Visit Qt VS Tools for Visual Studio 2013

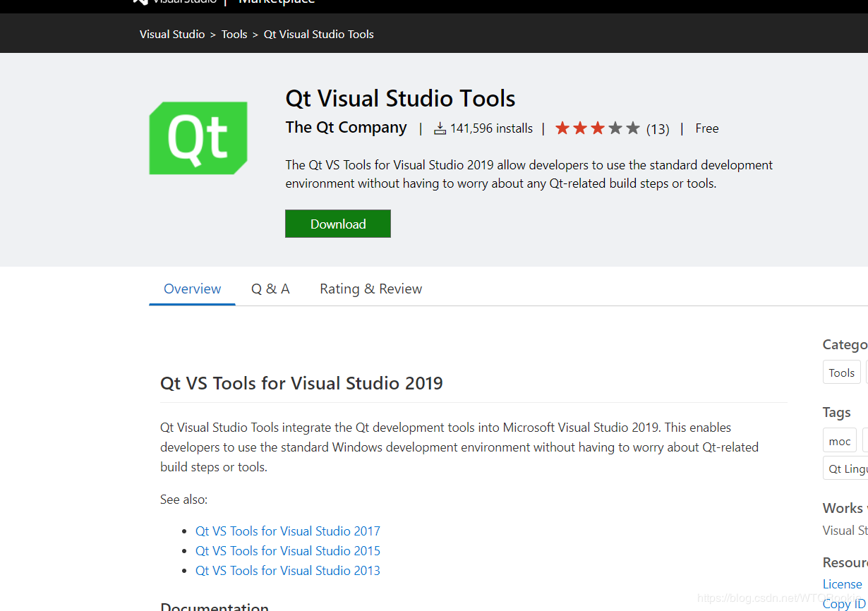tap(287, 570)
